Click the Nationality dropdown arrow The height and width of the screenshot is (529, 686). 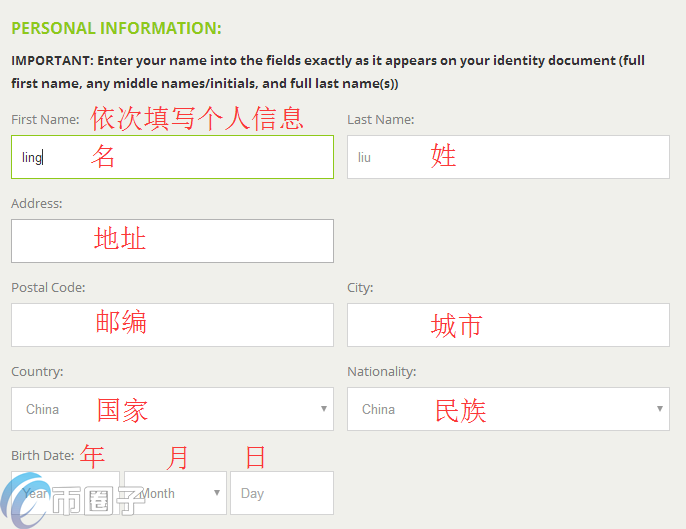tap(660, 409)
